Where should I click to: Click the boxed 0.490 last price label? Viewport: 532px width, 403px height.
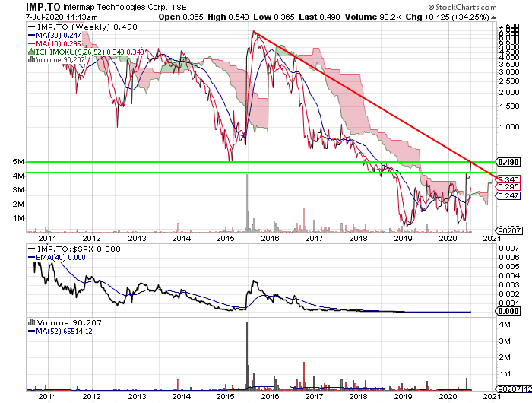508,162
